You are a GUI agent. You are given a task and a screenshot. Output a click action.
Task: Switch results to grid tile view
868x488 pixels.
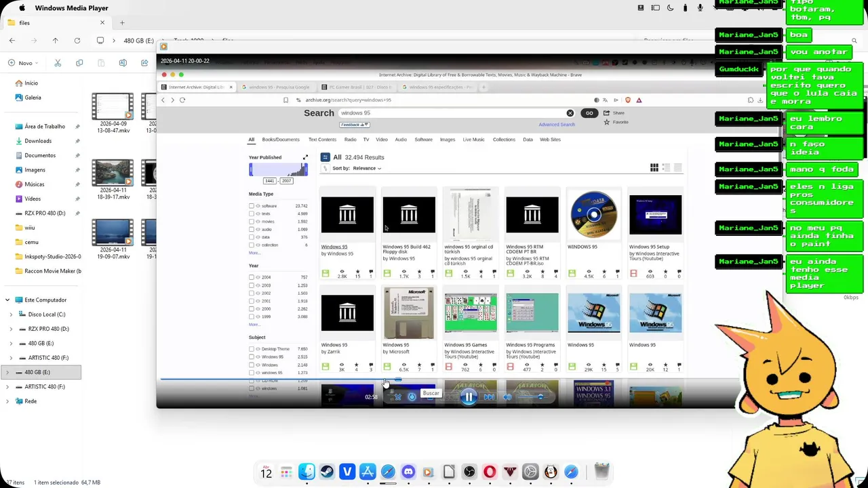[654, 167]
